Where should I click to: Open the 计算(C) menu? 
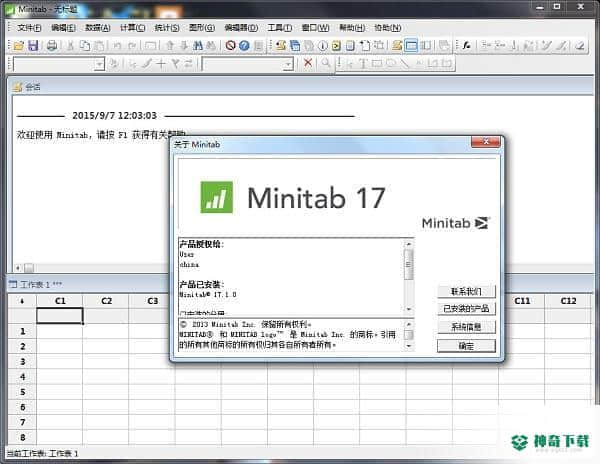pos(132,28)
